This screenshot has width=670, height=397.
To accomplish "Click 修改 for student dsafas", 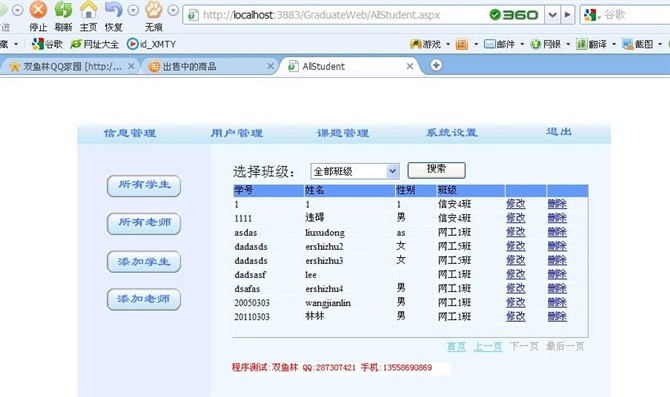I will tap(516, 288).
